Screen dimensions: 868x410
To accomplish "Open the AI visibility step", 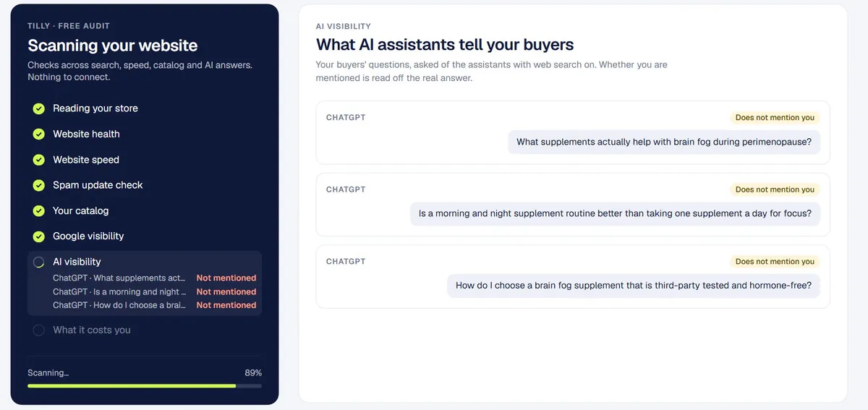I will point(145,283).
